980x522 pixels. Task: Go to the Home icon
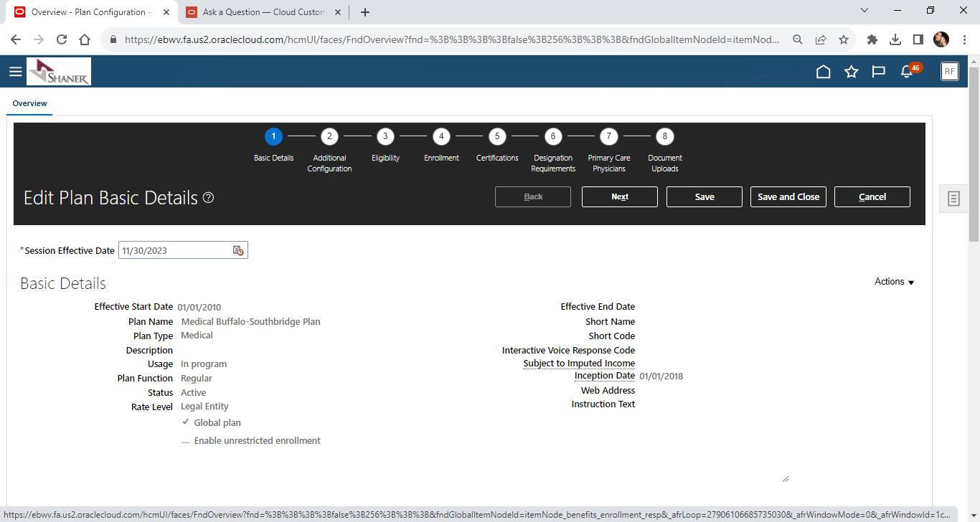(x=824, y=72)
